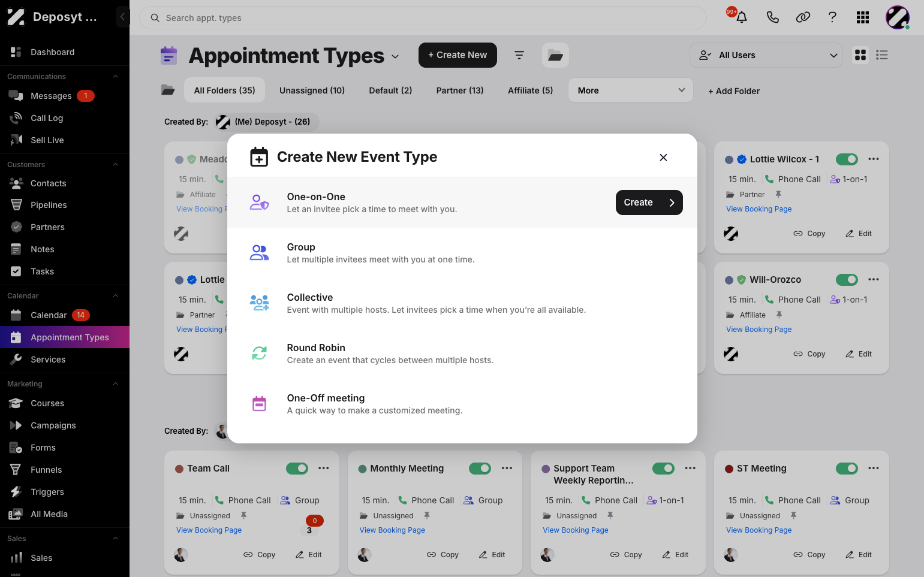The width and height of the screenshot is (924, 577).
Task: Switch to grid view layout
Action: [860, 55]
